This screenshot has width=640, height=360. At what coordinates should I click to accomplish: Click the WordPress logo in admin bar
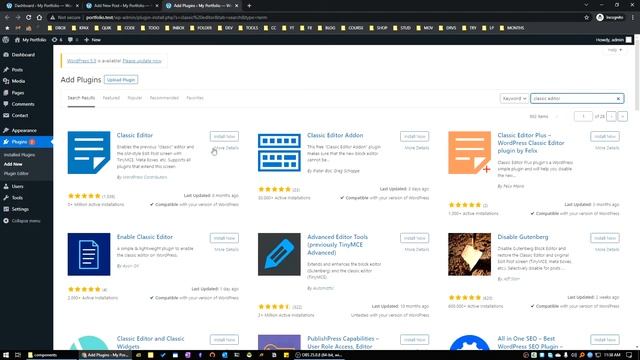coord(6,40)
